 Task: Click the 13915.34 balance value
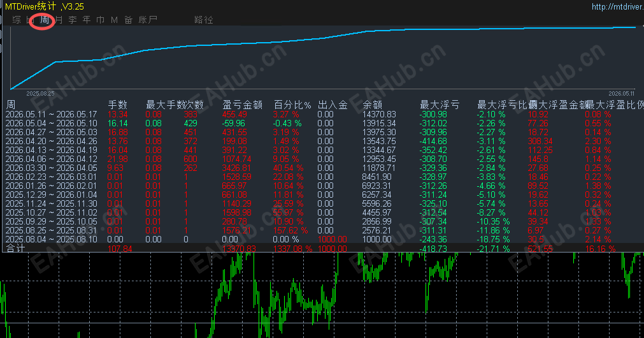click(x=379, y=123)
